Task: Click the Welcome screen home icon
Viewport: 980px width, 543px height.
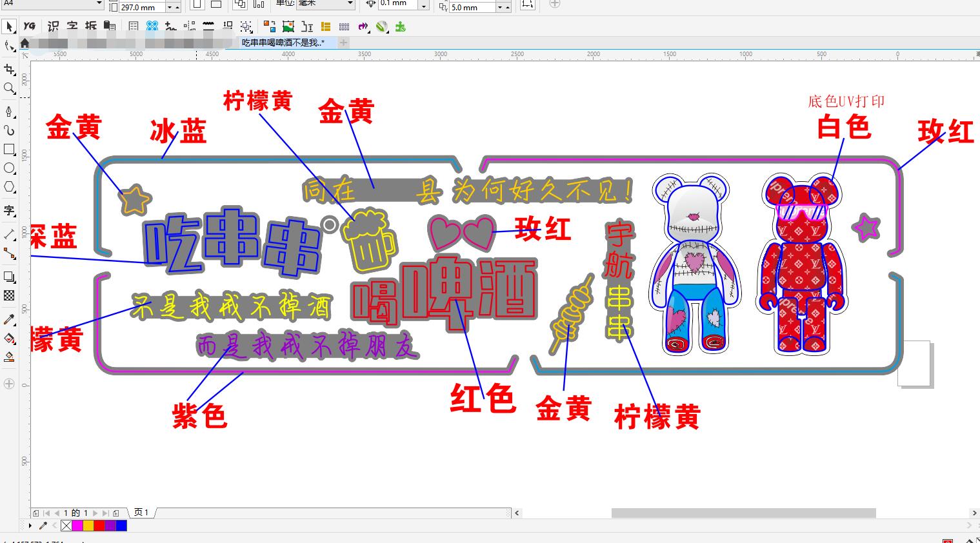Action: point(24,43)
